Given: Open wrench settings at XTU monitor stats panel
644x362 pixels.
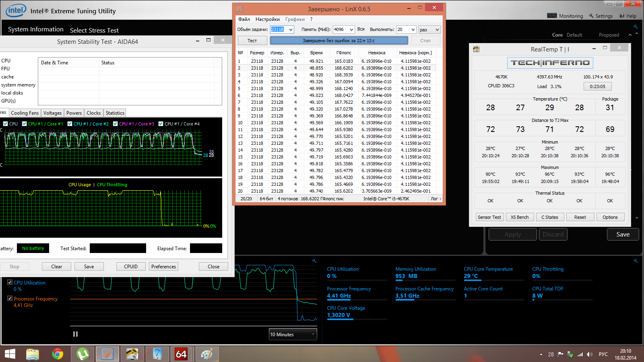Looking at the screenshot, I should click(636, 261).
